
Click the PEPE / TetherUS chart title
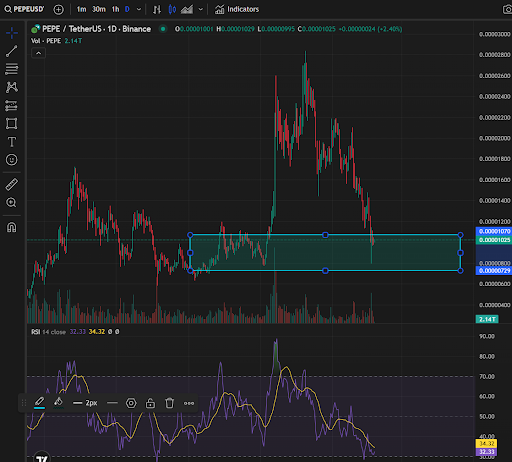coord(96,29)
